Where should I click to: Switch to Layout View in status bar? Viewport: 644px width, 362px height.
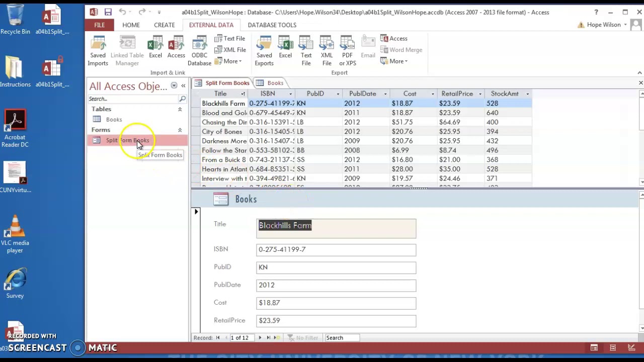tap(613, 348)
